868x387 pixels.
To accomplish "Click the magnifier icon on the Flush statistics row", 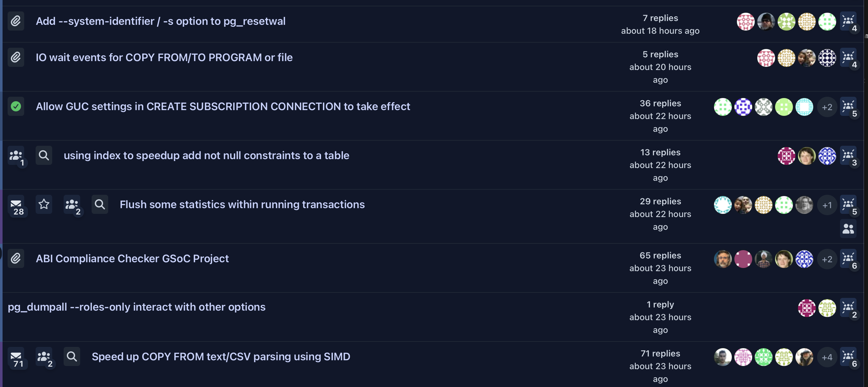I will (100, 204).
